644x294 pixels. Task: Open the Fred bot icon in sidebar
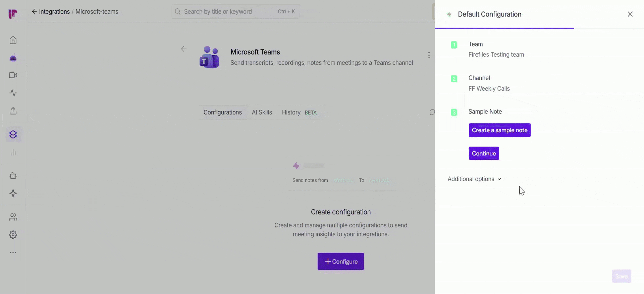(x=13, y=58)
